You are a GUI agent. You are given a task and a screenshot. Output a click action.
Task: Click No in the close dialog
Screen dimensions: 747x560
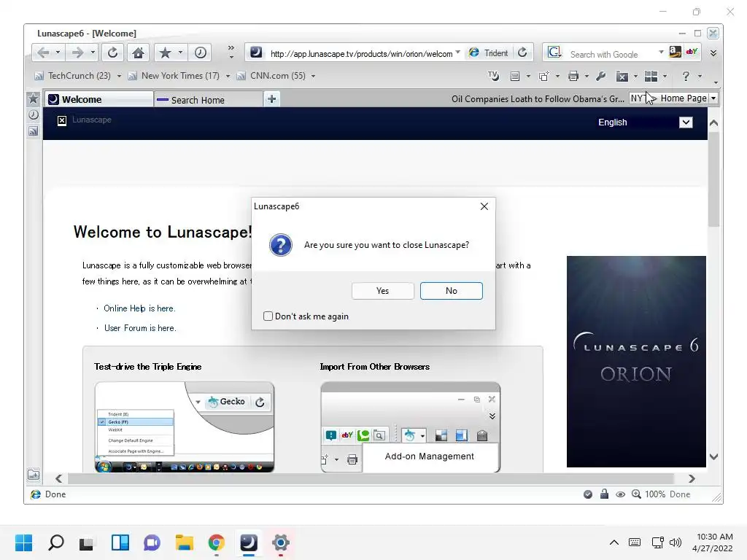[451, 291]
